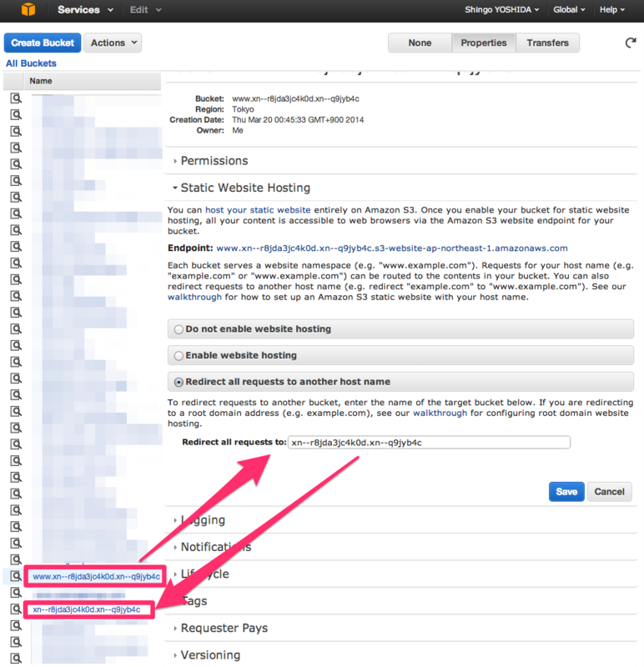Image resolution: width=644 pixels, height=667 pixels.
Task: Click Cancel next to Save
Action: [610, 492]
